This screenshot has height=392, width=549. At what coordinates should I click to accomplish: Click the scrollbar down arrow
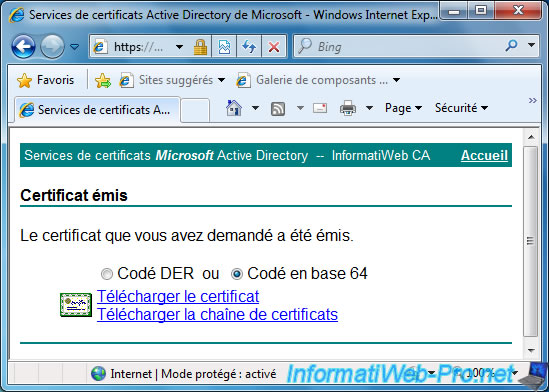click(x=531, y=350)
